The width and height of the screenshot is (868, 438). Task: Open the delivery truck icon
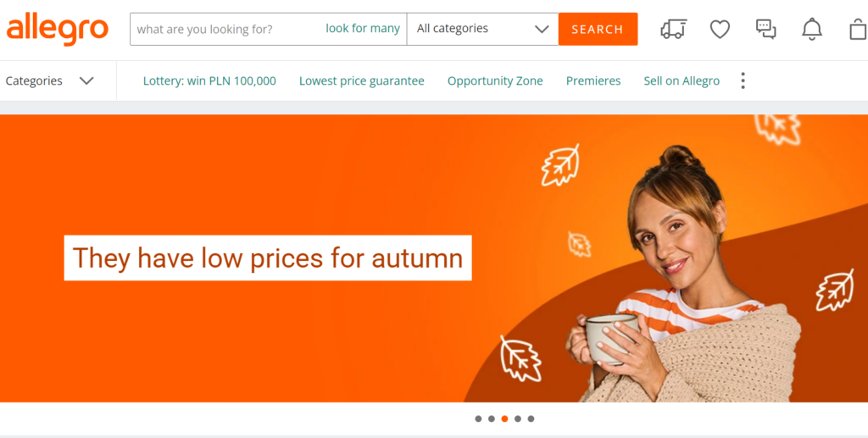(673, 29)
